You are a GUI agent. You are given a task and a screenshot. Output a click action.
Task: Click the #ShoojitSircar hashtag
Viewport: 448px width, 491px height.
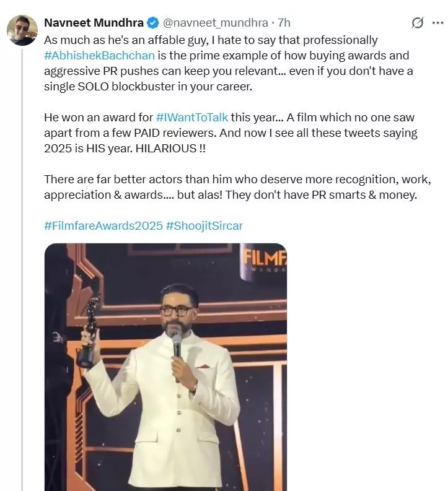coord(204,225)
